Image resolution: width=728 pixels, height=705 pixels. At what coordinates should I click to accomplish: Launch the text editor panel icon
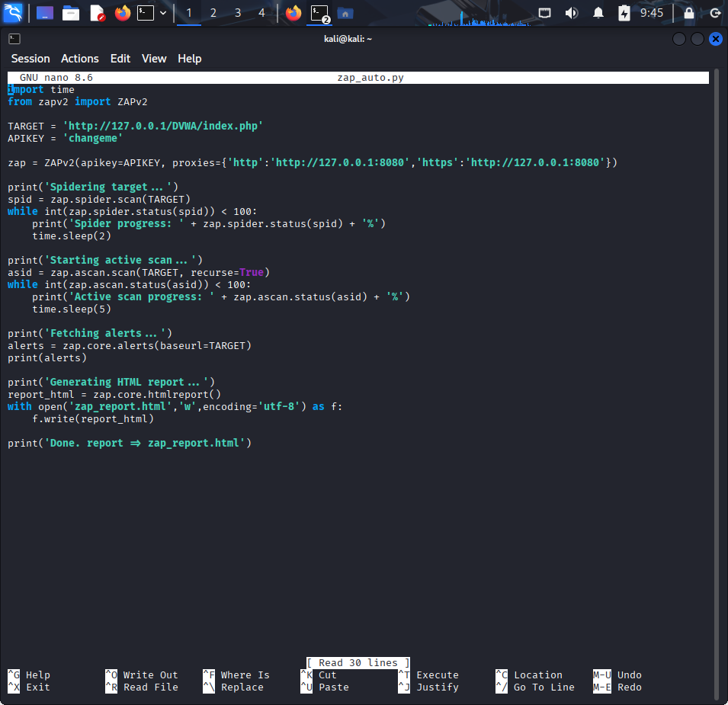[97, 13]
